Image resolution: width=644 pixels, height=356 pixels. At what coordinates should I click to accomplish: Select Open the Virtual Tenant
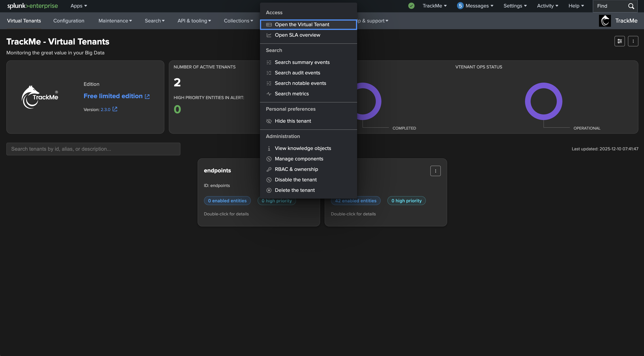(302, 24)
